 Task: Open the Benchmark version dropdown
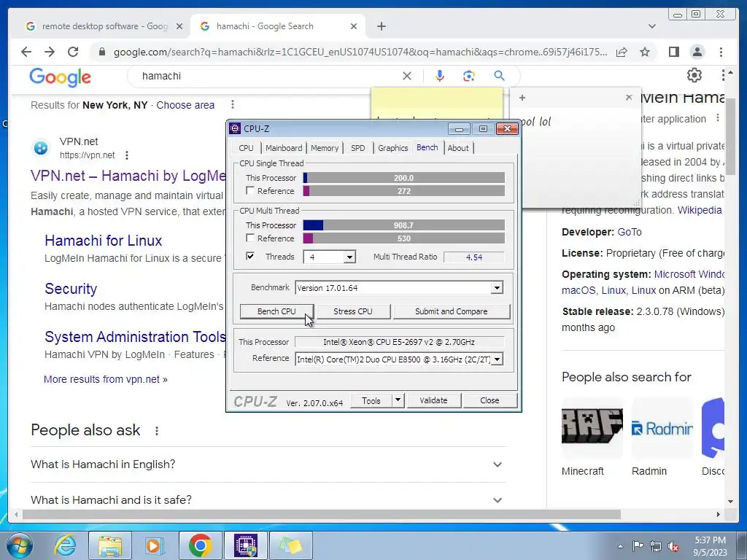click(x=497, y=287)
